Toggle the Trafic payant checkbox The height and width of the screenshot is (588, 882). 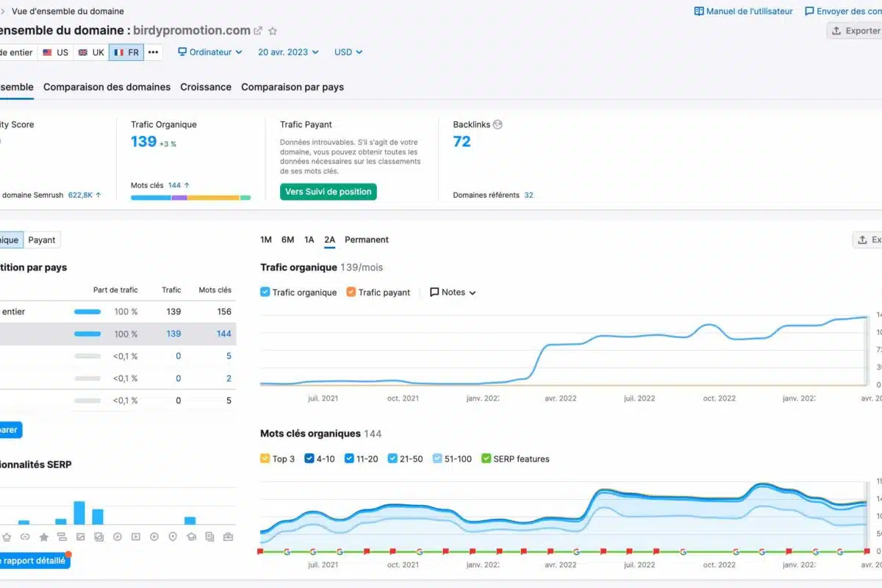point(351,293)
